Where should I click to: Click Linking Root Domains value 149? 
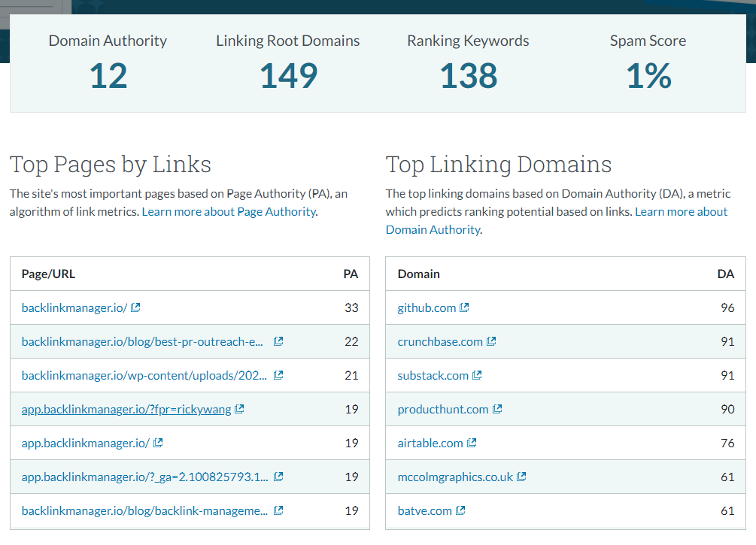[288, 76]
